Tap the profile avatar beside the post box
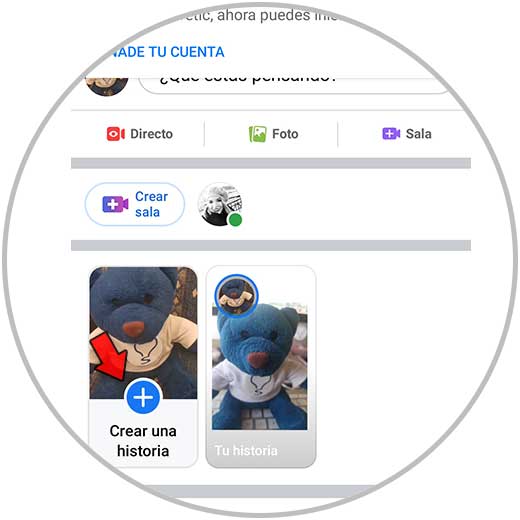 pos(107,85)
